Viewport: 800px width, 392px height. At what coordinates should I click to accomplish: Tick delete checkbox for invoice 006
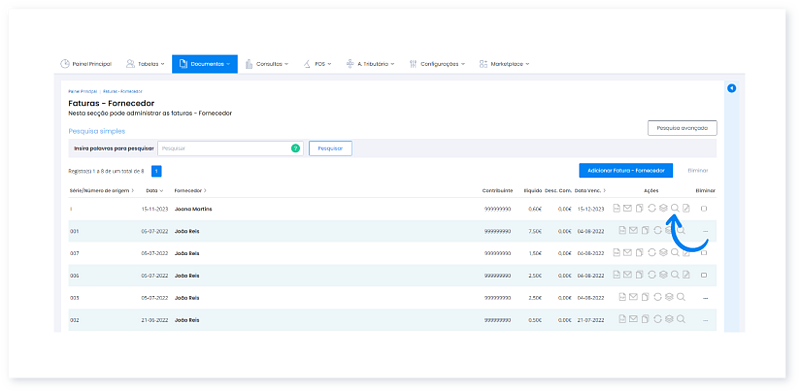coord(704,275)
